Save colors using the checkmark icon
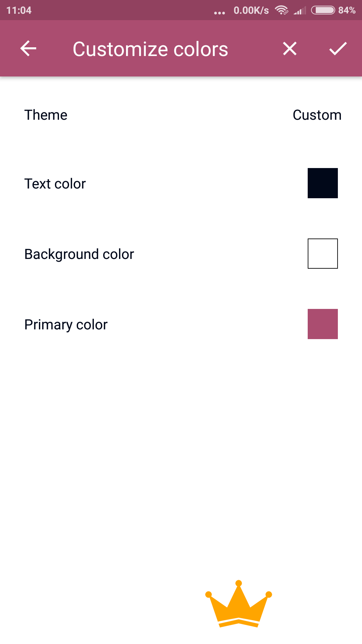The height and width of the screenshot is (644, 362). tap(338, 49)
